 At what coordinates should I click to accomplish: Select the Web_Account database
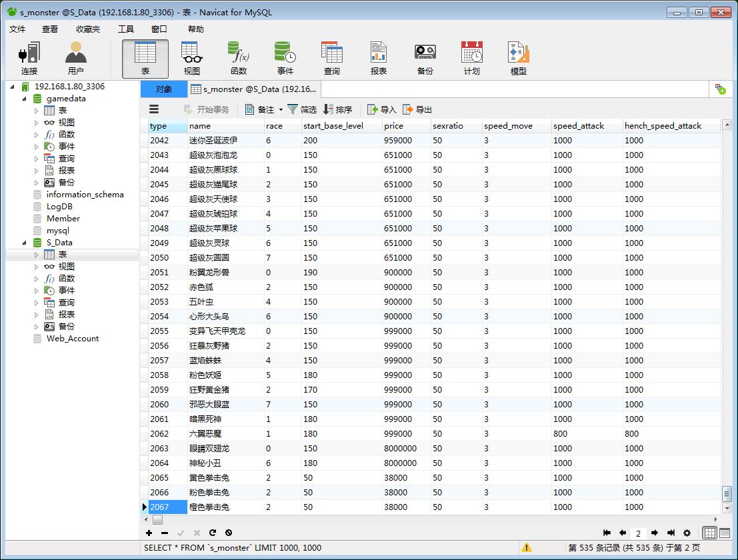[x=73, y=339]
